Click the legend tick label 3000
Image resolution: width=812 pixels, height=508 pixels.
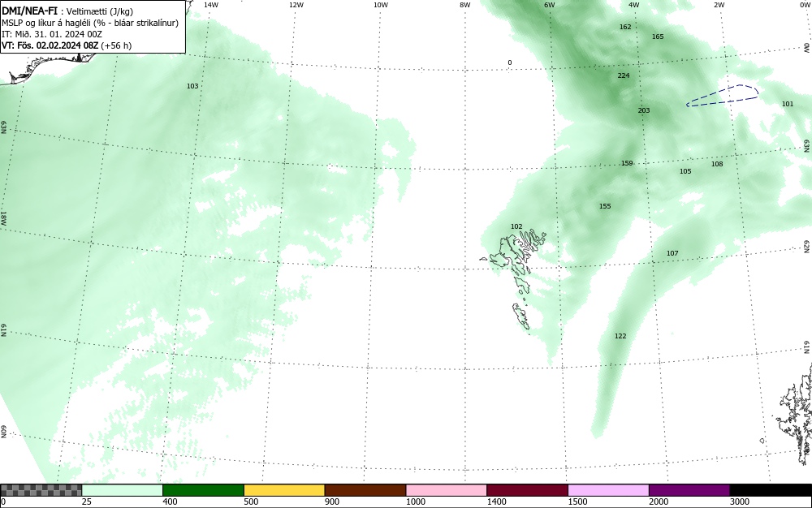tap(740, 502)
